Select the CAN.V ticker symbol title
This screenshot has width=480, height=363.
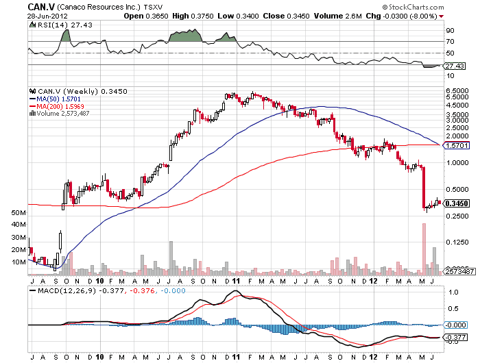[x=41, y=7]
